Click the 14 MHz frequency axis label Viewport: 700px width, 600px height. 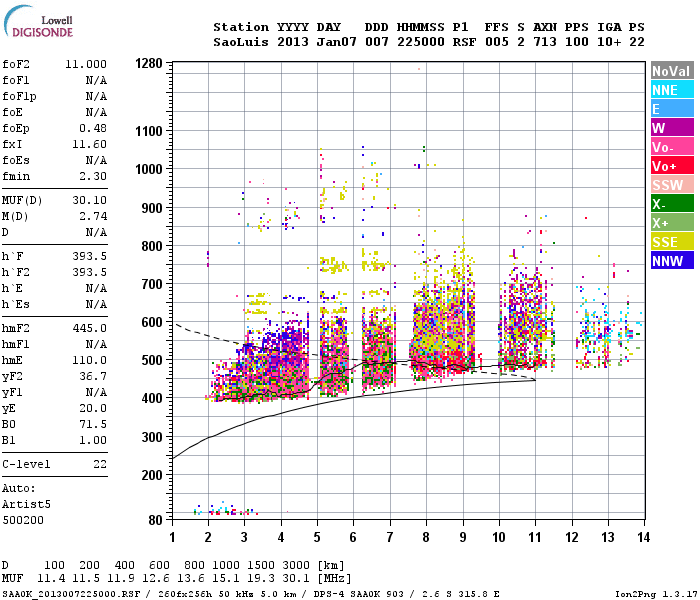point(643,537)
